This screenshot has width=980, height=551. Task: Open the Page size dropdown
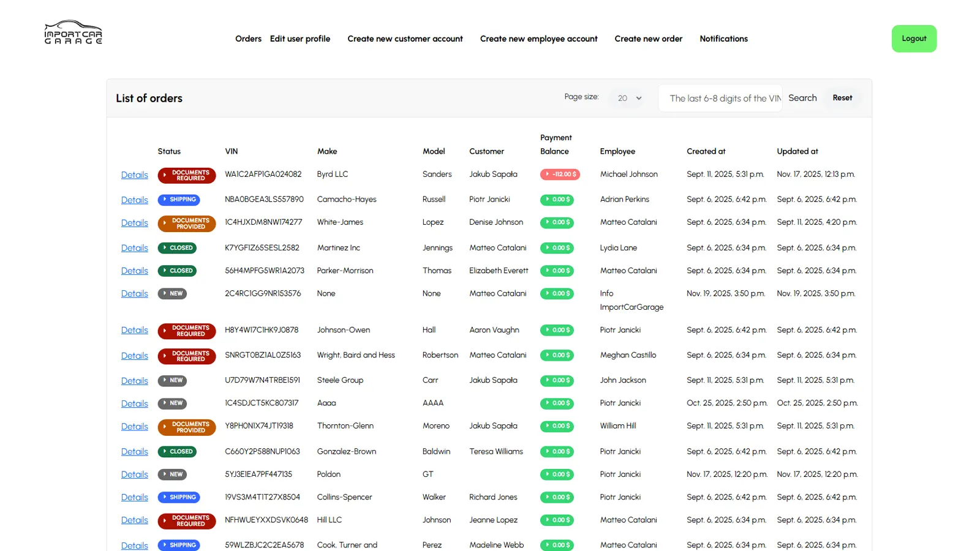tap(629, 98)
